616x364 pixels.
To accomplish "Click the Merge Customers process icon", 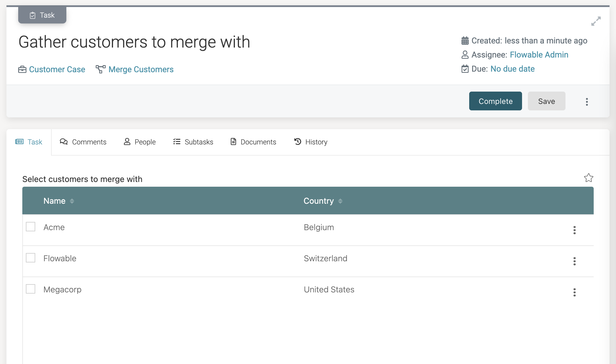I will tap(100, 69).
